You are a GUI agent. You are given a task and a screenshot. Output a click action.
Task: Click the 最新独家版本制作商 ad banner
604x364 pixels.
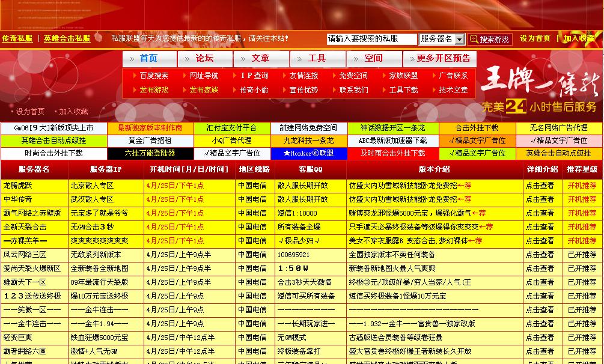coord(150,127)
